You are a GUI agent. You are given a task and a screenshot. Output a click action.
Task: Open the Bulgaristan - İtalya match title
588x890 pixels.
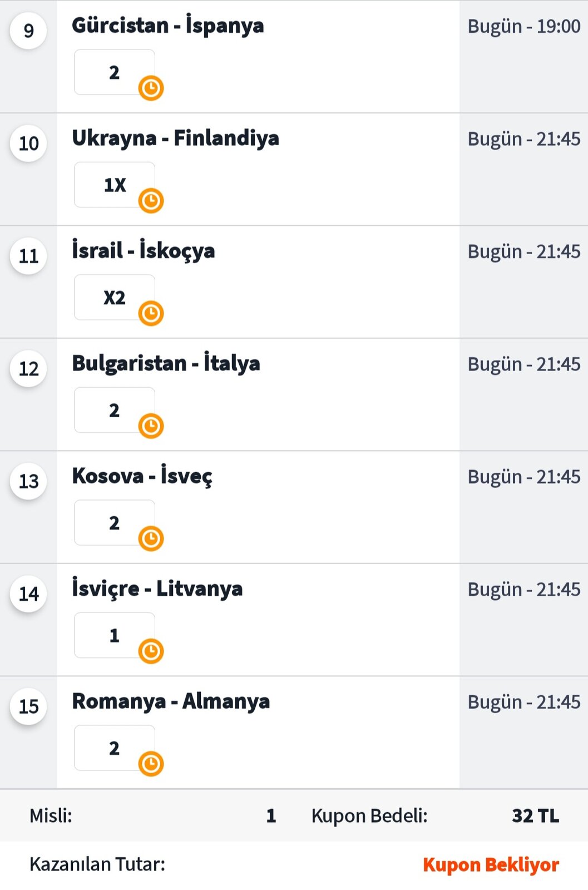click(166, 363)
